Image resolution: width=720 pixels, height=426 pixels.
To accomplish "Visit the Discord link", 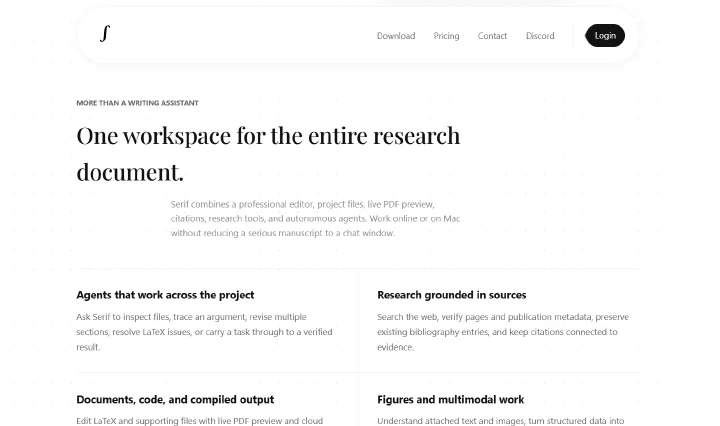I will [x=540, y=36].
